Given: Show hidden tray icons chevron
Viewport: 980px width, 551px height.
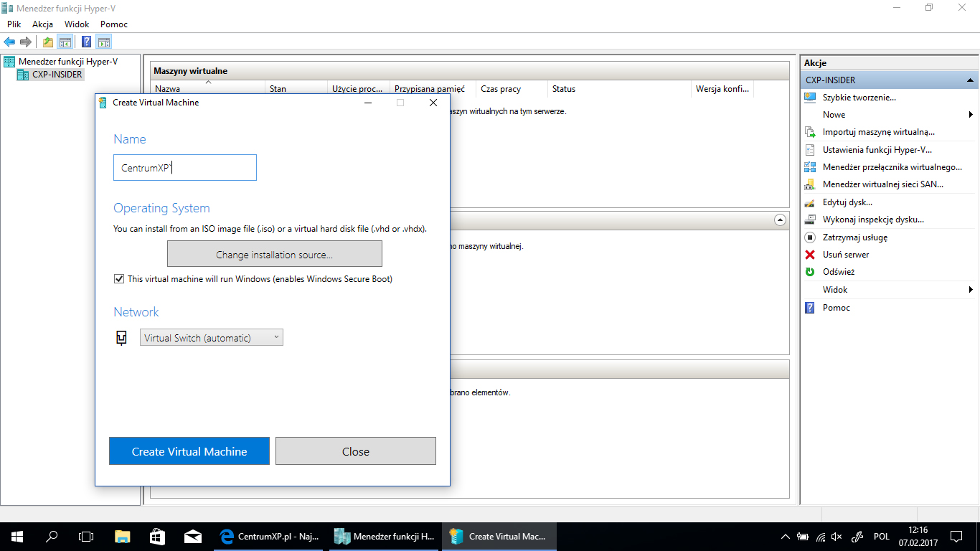Looking at the screenshot, I should pos(786,536).
